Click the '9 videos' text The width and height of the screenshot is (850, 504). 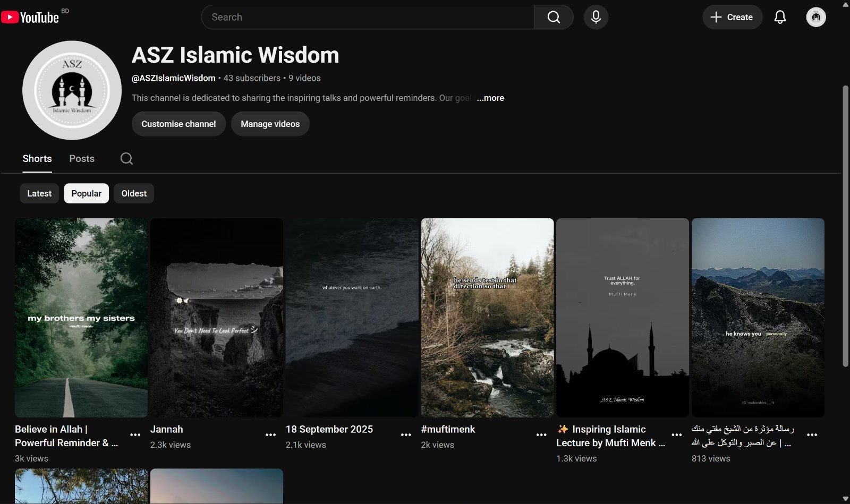click(304, 78)
